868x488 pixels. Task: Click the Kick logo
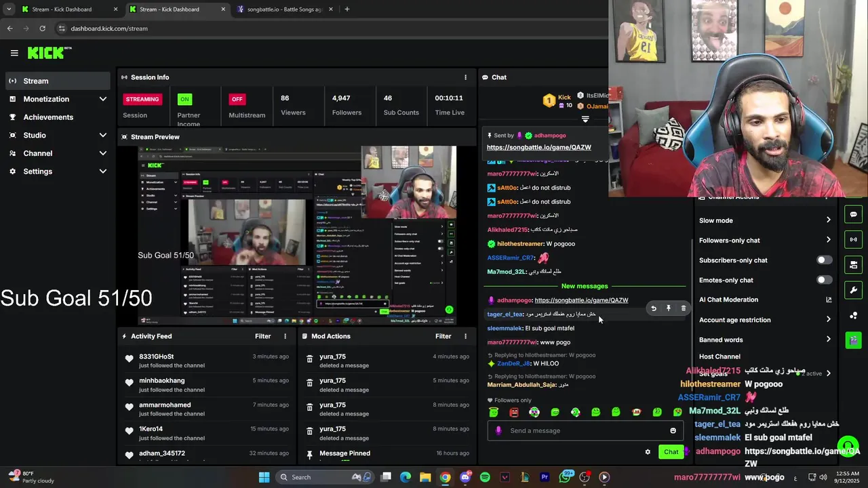(x=49, y=53)
